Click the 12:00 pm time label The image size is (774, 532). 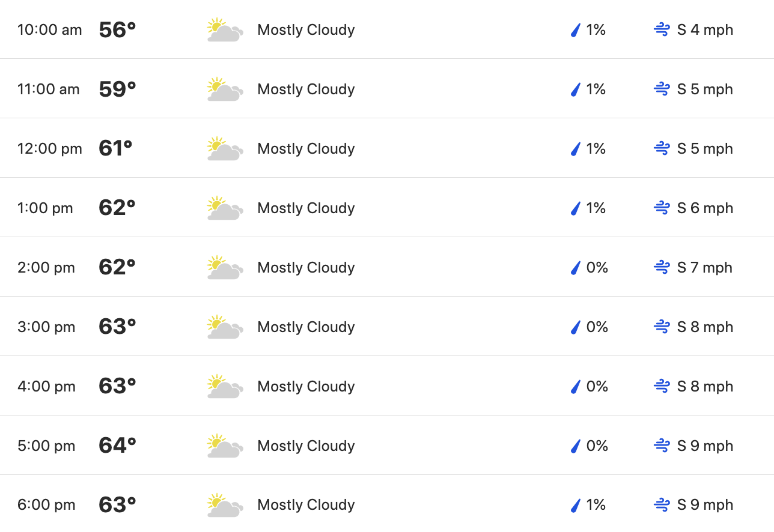pyautogui.click(x=50, y=149)
